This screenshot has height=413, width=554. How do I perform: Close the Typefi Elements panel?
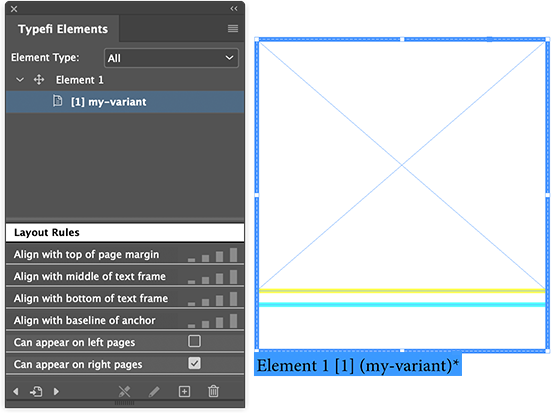click(14, 9)
